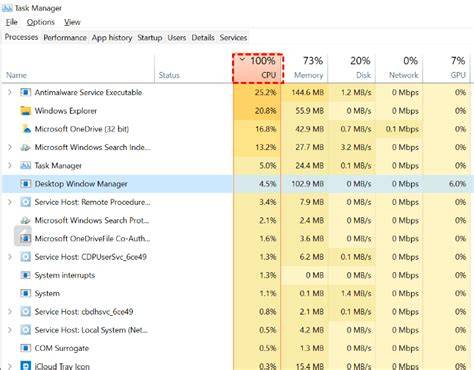Select the COM Surrogate name
474x370 pixels.
point(62,348)
